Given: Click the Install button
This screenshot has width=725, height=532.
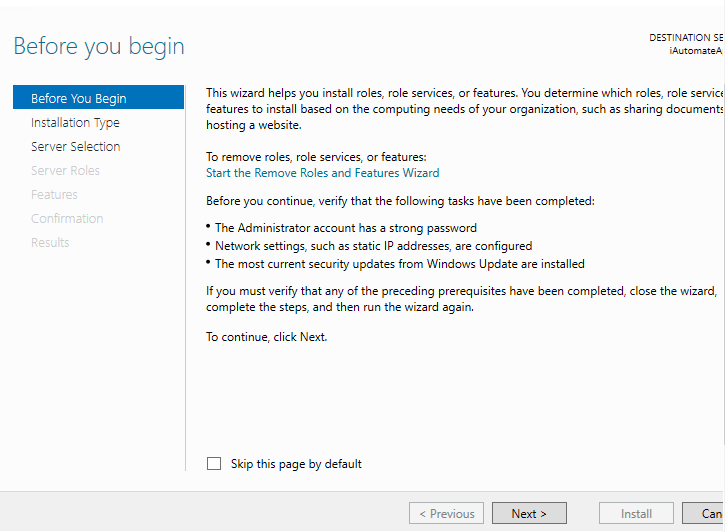Looking at the screenshot, I should (x=636, y=514).
